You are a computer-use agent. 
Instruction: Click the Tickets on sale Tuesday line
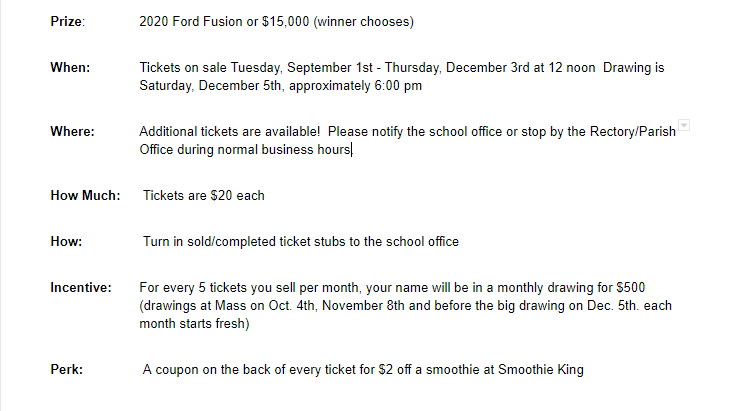coord(402,67)
